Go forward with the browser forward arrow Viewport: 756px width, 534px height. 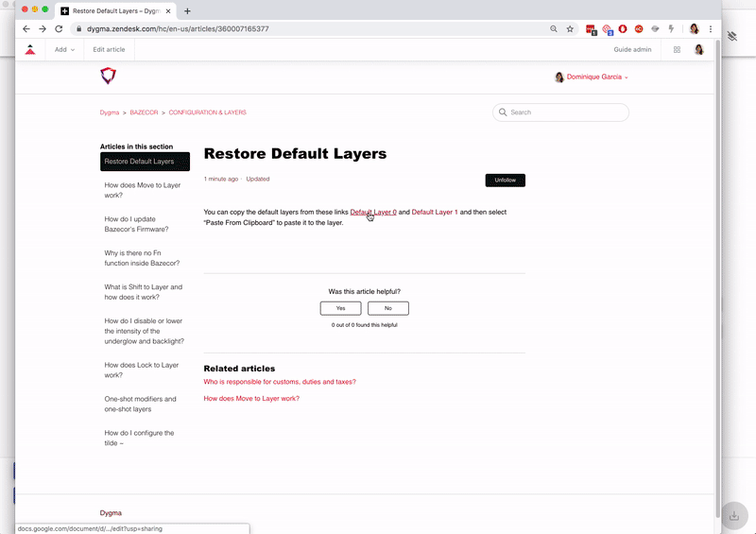tap(43, 29)
